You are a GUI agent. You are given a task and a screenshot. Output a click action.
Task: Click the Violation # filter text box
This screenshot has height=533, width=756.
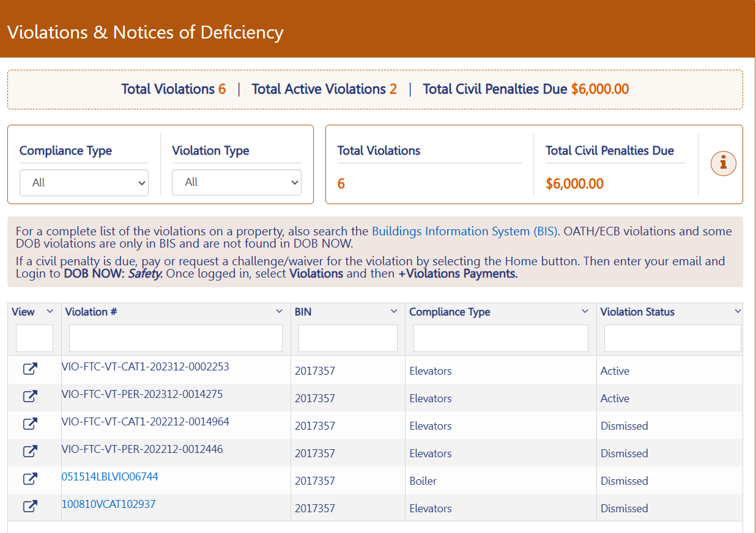pyautogui.click(x=176, y=338)
